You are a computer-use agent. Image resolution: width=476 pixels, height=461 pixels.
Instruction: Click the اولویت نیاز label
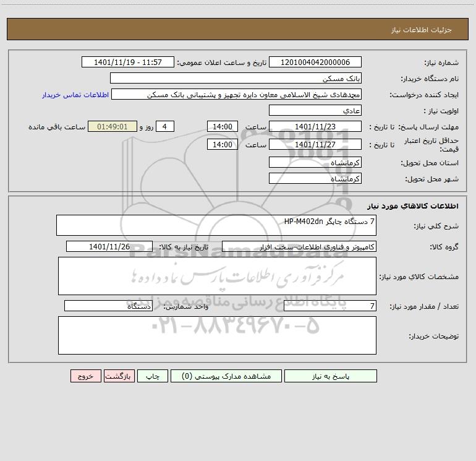click(x=441, y=111)
